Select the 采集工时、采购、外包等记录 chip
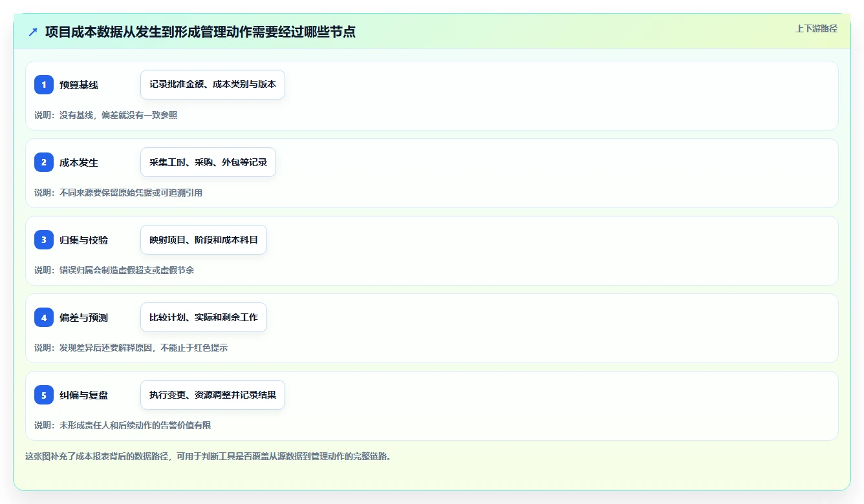This screenshot has width=864, height=504. (208, 162)
